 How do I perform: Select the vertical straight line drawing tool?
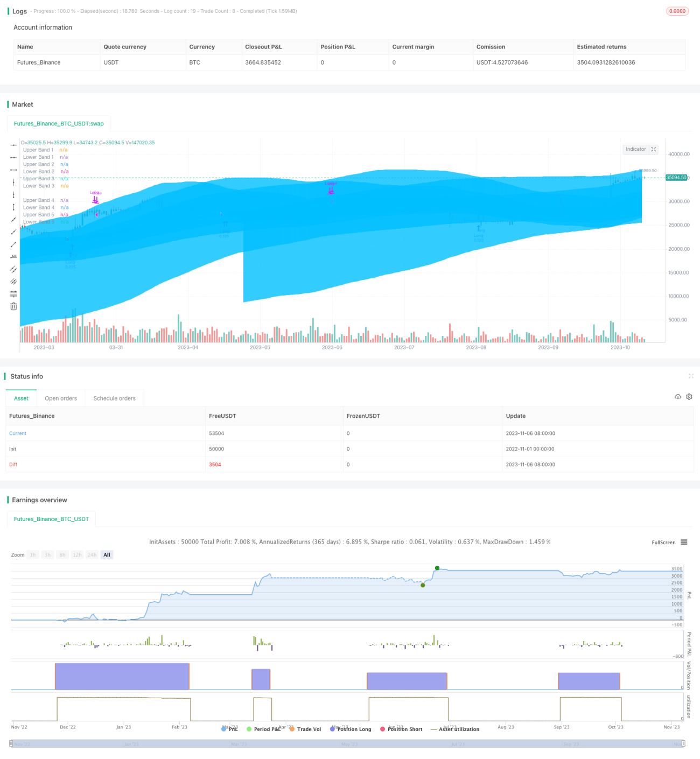[13, 182]
